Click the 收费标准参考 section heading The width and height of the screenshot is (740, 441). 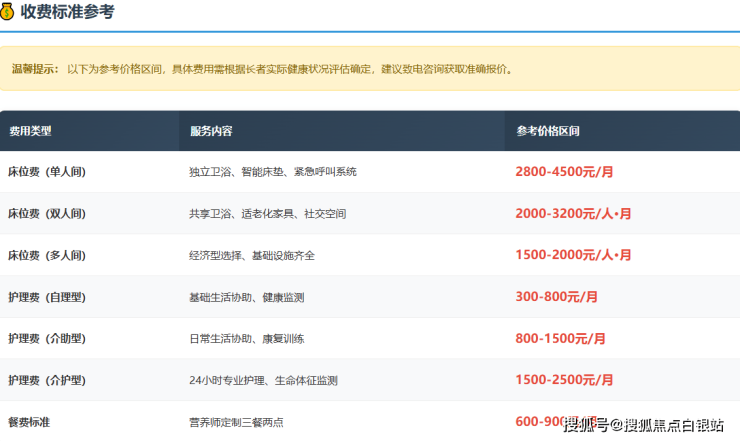coord(67,13)
